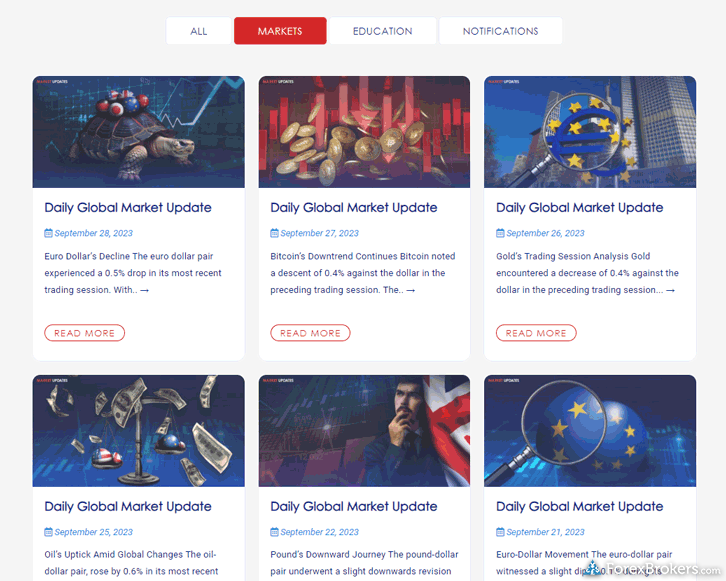Click arrow icon after Gold's Trading Session excerpt
The image size is (726, 581).
pyautogui.click(x=670, y=290)
